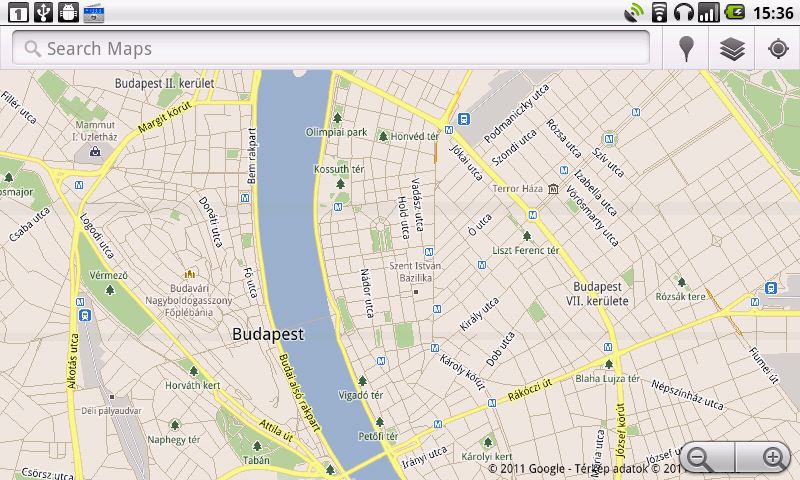Select the Terror Háza museum icon
800x480 pixels.
tap(553, 188)
